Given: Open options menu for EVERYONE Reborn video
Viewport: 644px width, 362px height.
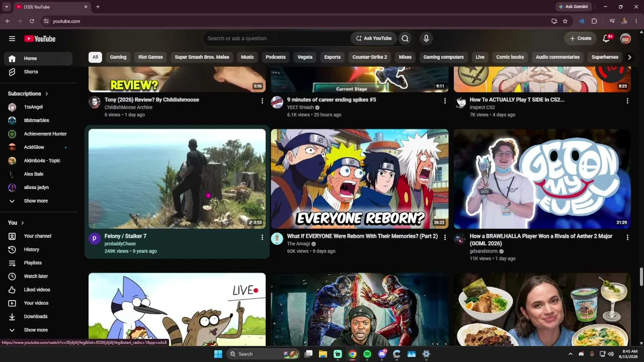Looking at the screenshot, I should 445,237.
